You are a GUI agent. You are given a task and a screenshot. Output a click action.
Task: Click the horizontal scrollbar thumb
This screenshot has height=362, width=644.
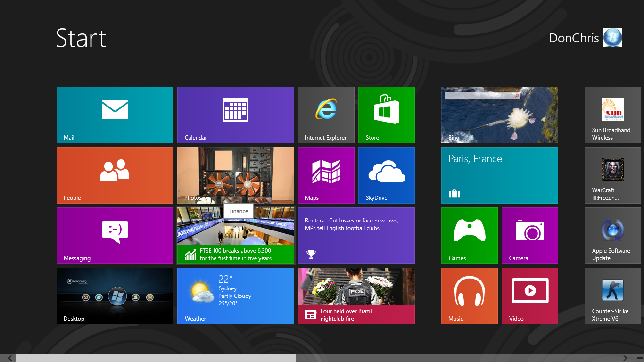click(156, 358)
